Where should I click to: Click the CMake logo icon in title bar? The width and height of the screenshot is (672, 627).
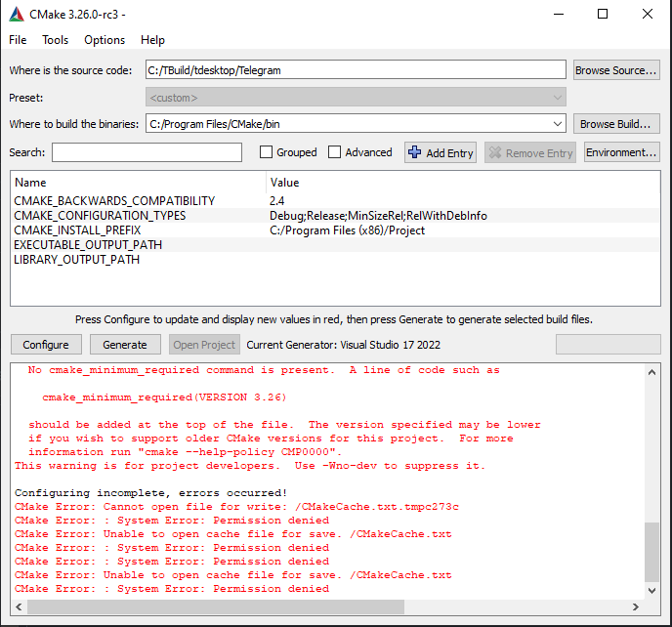[x=17, y=14]
